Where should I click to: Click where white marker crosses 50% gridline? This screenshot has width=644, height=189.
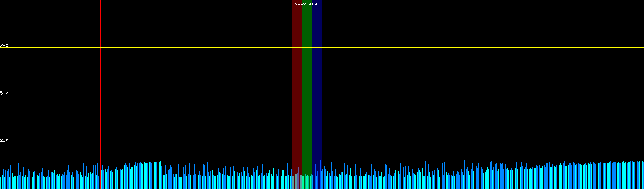161,94
